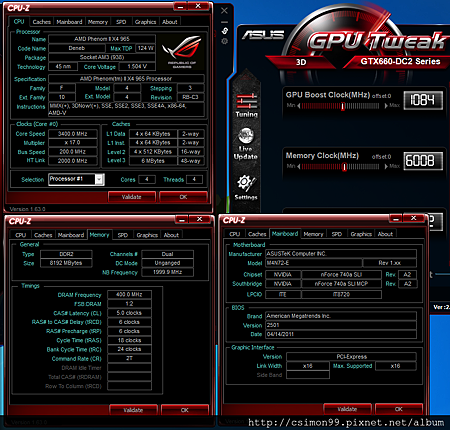Click the Memory Clock value field 6008
The image size is (450, 430).
click(x=423, y=161)
